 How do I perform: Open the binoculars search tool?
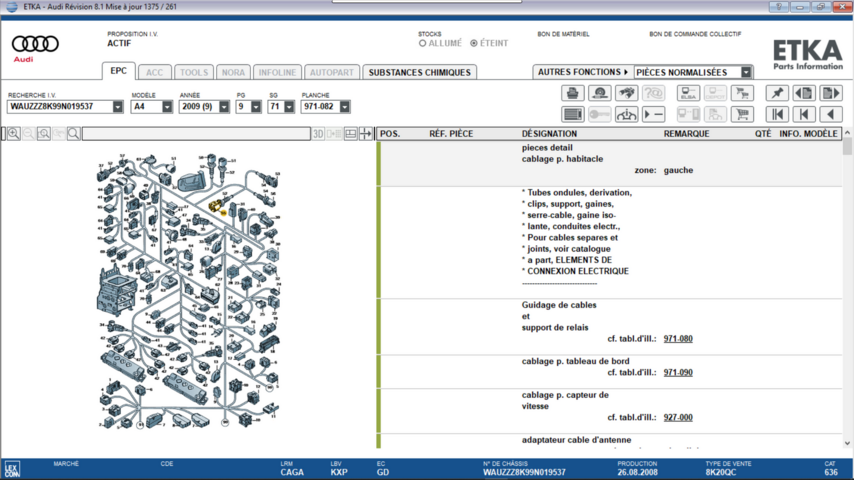coord(626,93)
